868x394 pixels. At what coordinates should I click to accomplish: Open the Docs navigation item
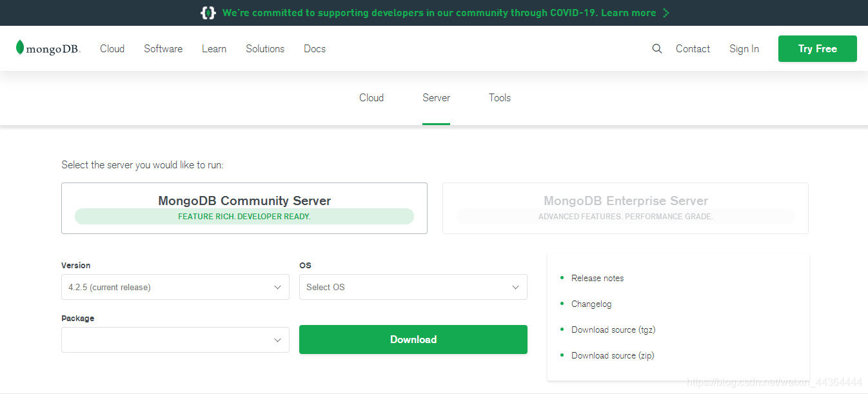pyautogui.click(x=315, y=48)
